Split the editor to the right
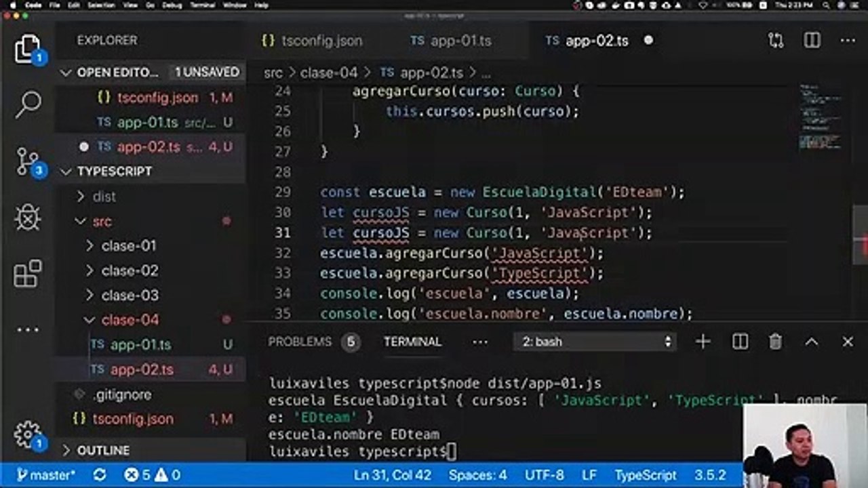868x488 pixels. [812, 41]
